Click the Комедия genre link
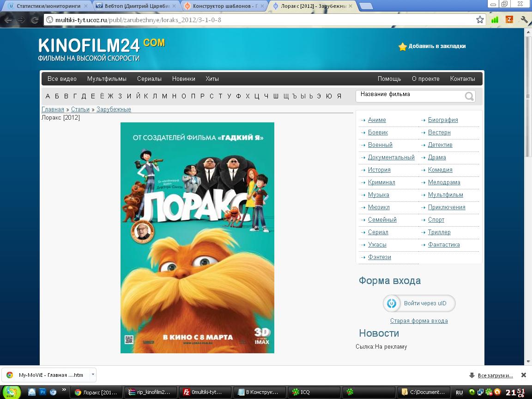Image resolution: width=532 pixels, height=399 pixels. point(440,170)
